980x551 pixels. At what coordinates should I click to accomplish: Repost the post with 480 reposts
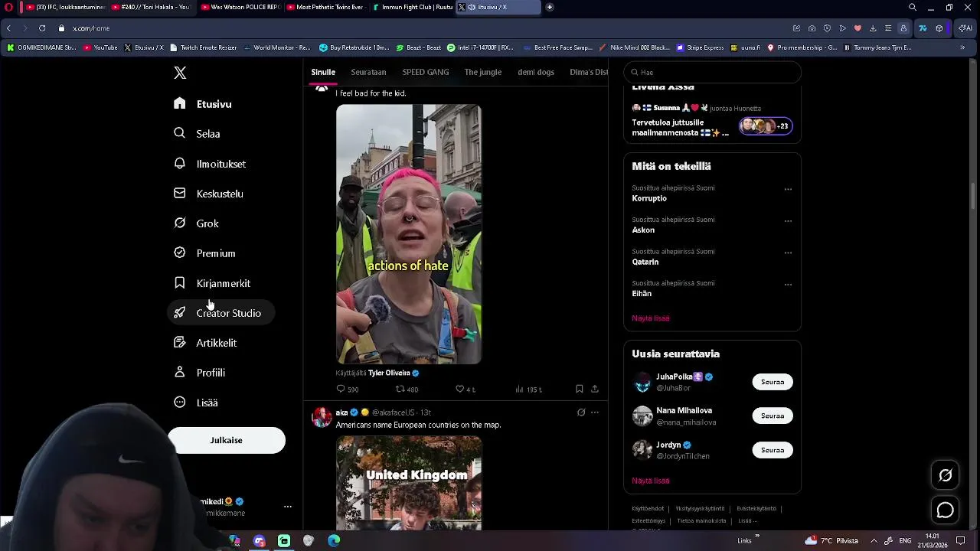(x=407, y=389)
